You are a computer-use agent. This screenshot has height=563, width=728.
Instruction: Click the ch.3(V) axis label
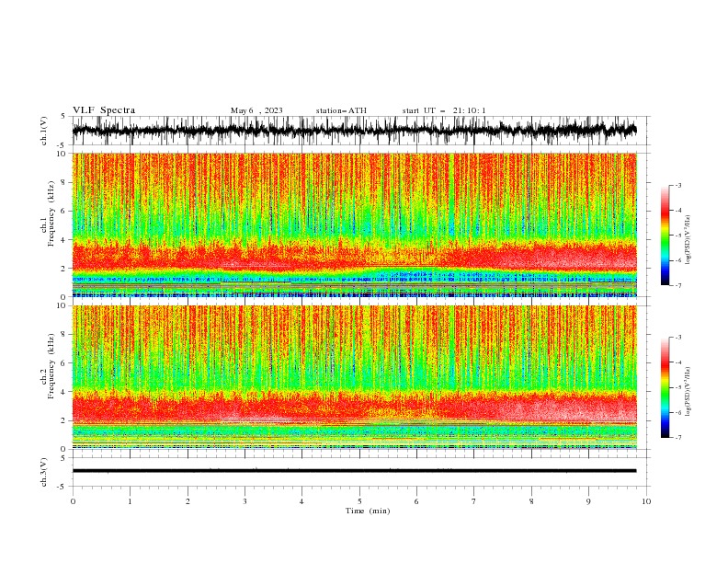tap(44, 472)
